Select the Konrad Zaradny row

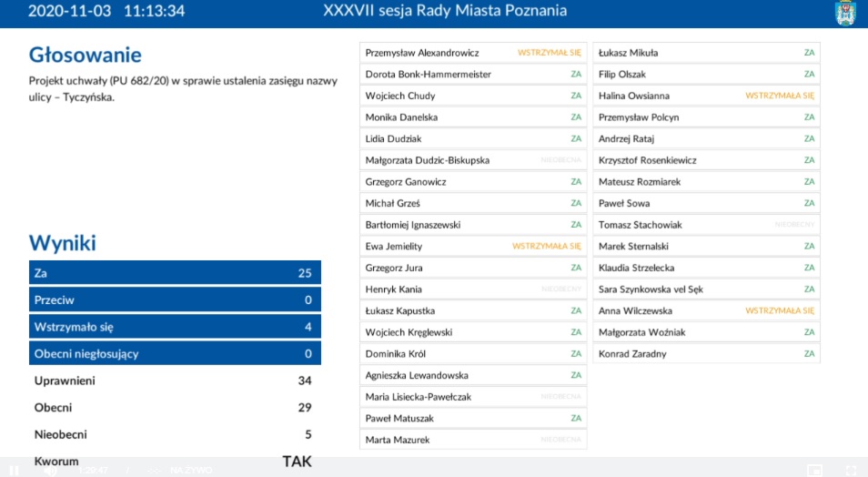coord(706,354)
